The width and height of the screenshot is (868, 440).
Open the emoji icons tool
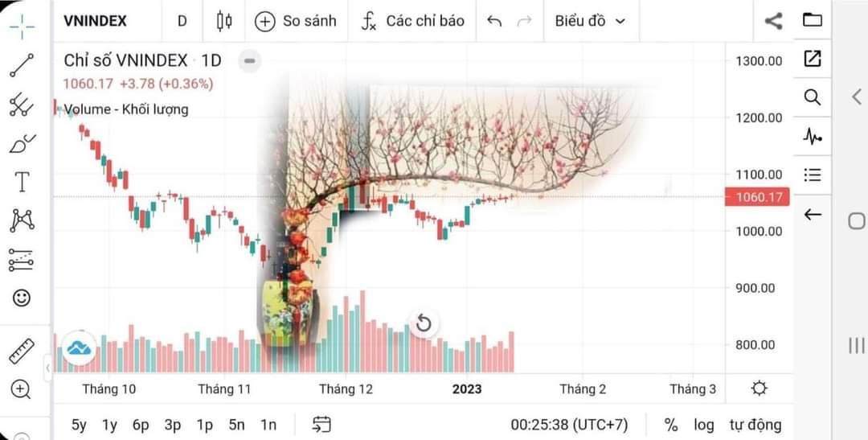[x=22, y=298]
